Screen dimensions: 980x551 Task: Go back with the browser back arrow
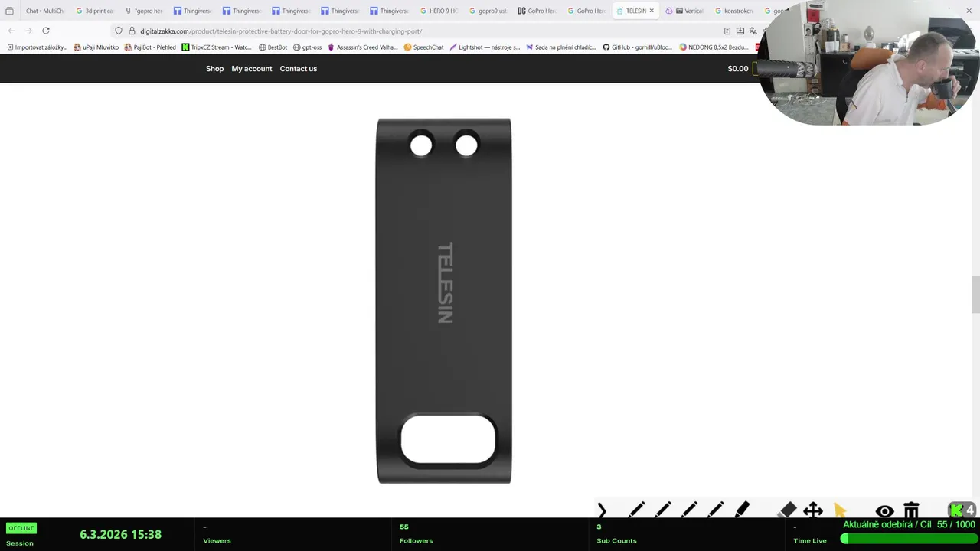(11, 31)
